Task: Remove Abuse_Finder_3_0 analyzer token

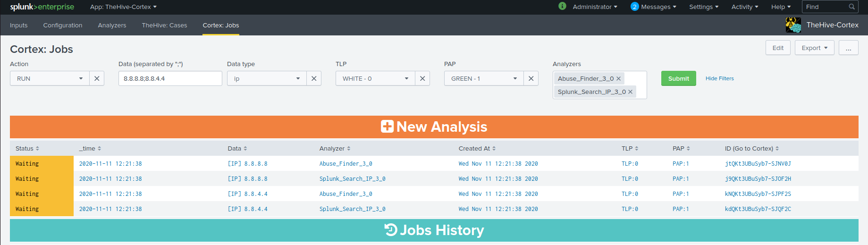Action: coord(618,78)
